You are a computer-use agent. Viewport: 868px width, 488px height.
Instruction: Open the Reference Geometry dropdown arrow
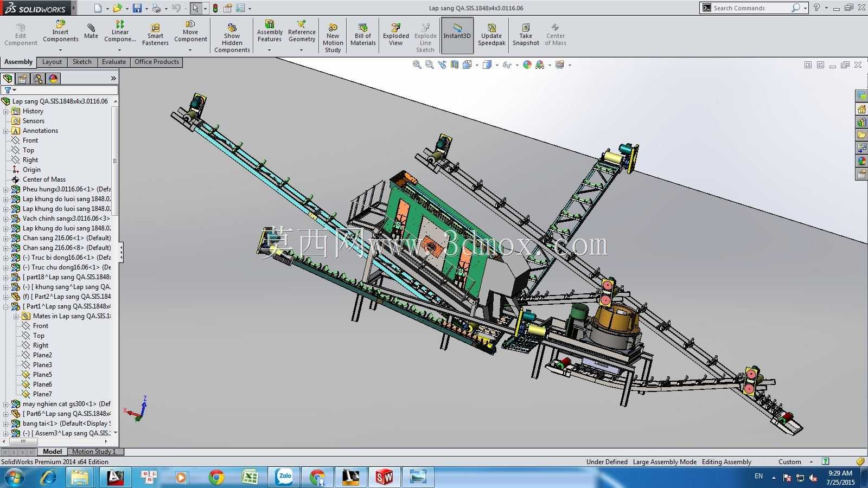(302, 50)
